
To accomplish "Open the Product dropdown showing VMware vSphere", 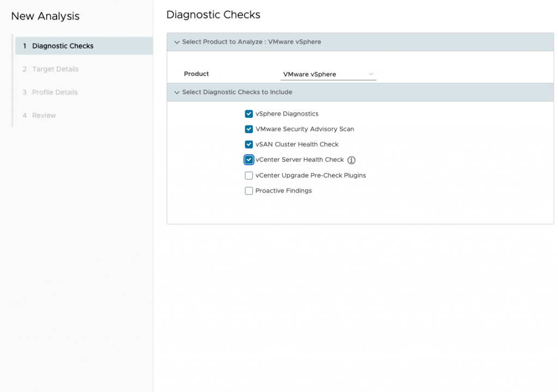I will click(x=328, y=74).
